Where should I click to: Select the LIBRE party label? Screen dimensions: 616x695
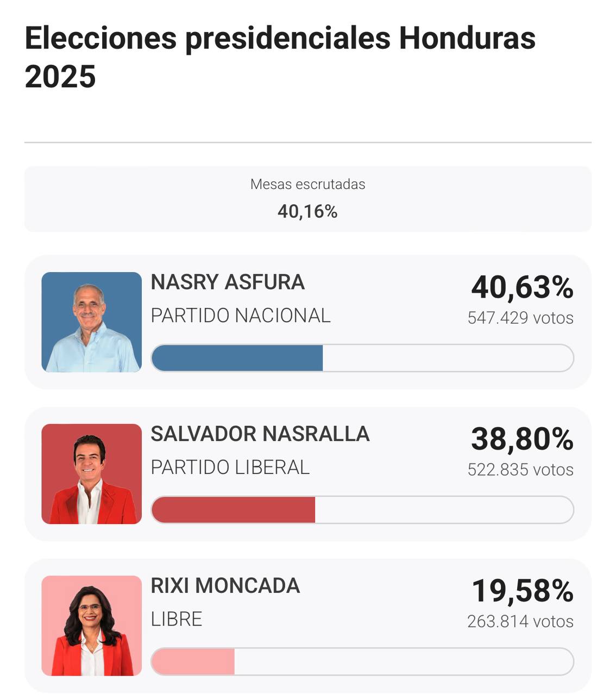(x=177, y=619)
